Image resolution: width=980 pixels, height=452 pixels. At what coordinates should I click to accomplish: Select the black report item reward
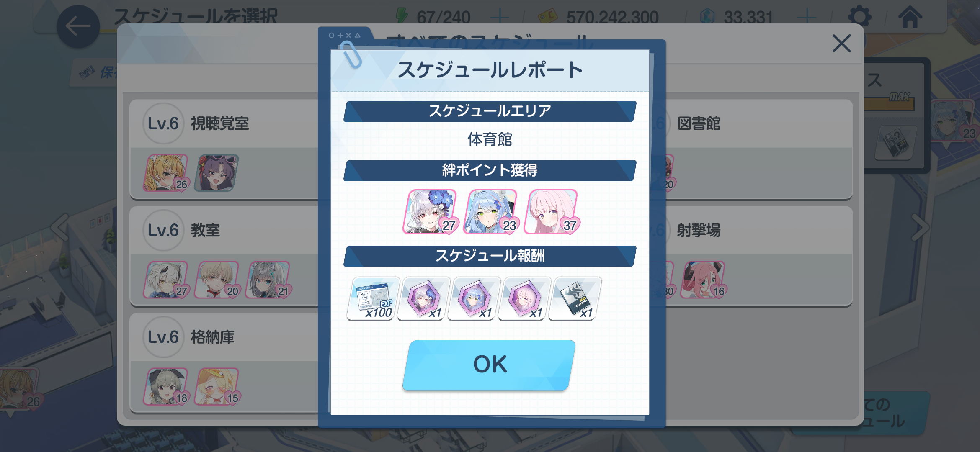coord(575,298)
